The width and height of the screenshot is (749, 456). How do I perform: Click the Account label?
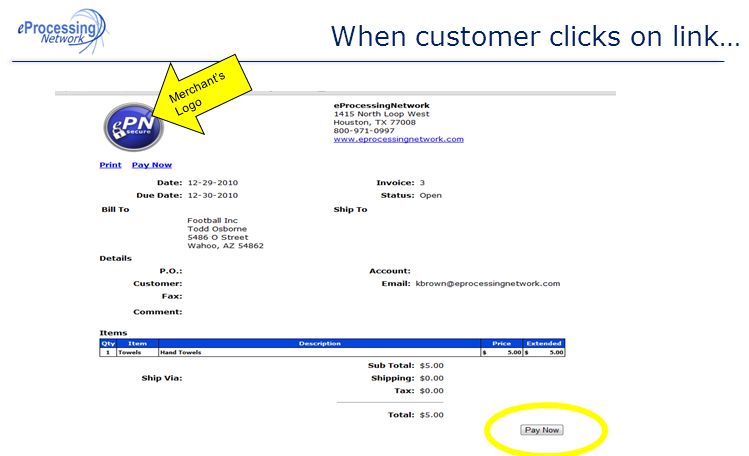click(x=390, y=271)
